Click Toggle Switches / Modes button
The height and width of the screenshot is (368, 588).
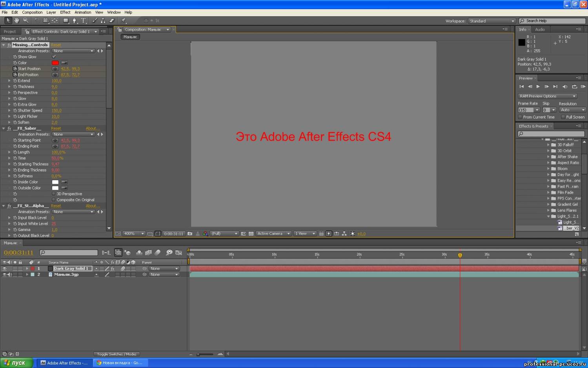[x=117, y=354]
